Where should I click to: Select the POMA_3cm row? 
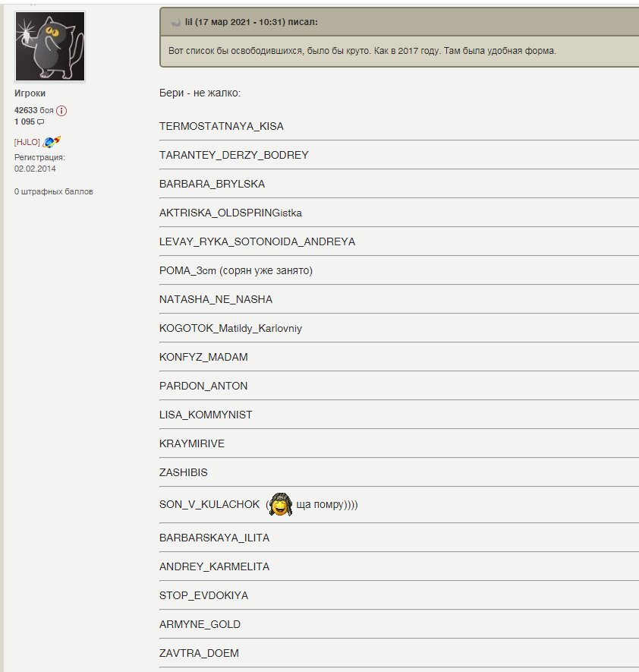(236, 271)
